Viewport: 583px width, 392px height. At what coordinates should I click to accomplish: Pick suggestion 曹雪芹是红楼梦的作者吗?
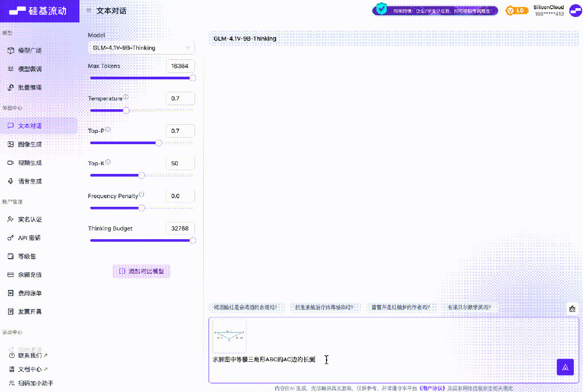400,307
